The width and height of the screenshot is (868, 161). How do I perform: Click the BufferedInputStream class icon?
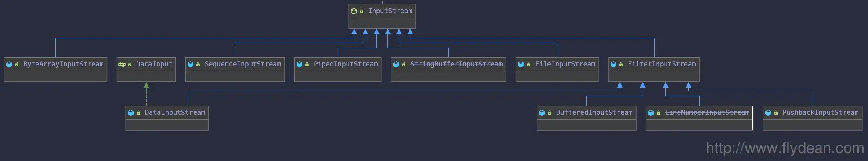coord(542,113)
